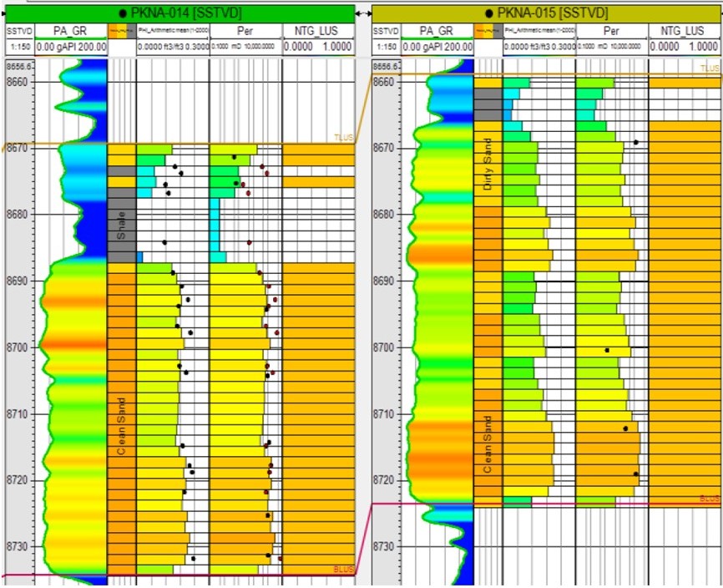This screenshot has height=588, width=723.
Task: Click the BLUS marker label in PKNA-015
Action: (x=709, y=499)
